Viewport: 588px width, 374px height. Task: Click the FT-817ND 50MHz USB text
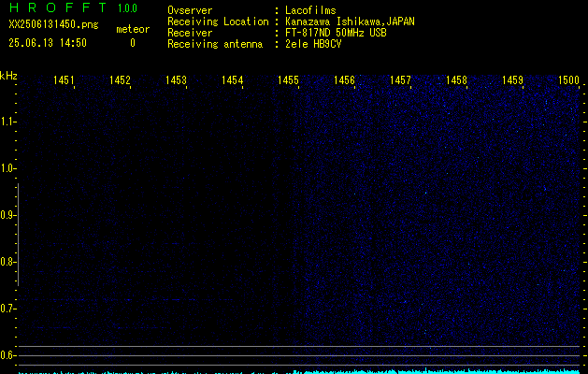[x=336, y=33]
